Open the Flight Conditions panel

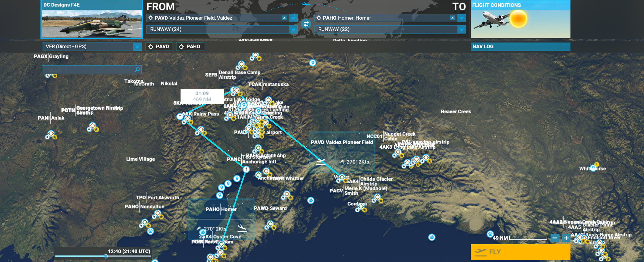[x=520, y=19]
